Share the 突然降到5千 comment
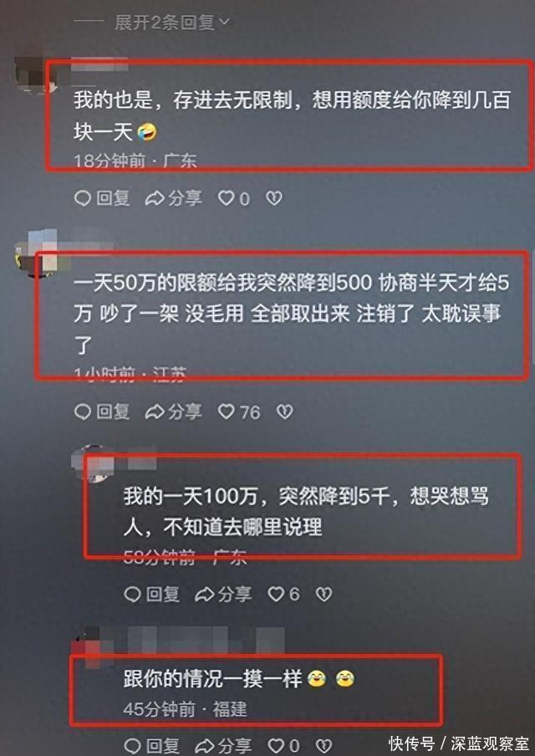This screenshot has height=756, width=535. coord(223,594)
